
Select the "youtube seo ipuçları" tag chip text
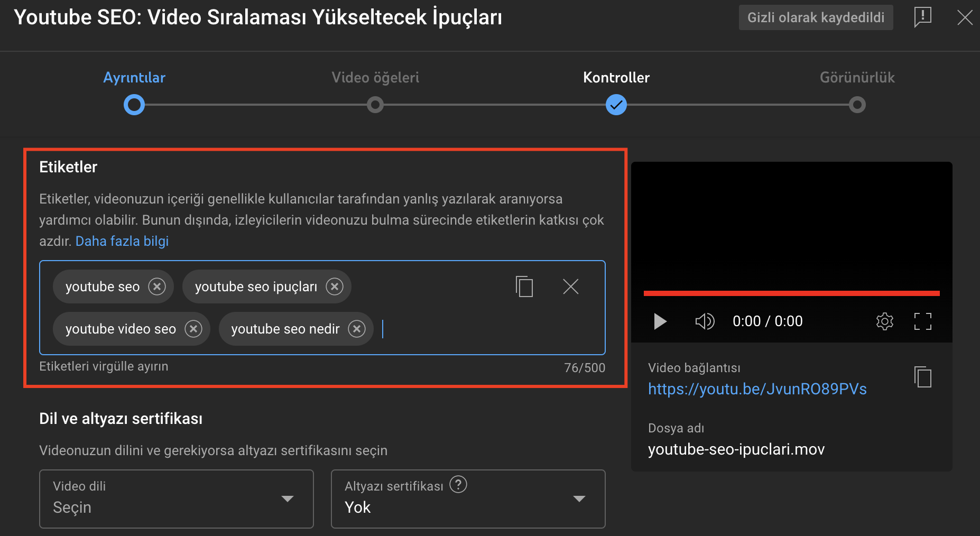(256, 287)
